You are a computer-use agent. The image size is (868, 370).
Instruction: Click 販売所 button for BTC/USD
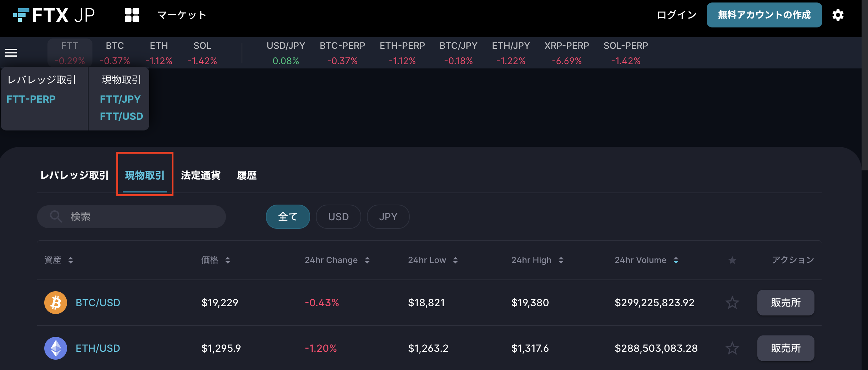pos(786,303)
